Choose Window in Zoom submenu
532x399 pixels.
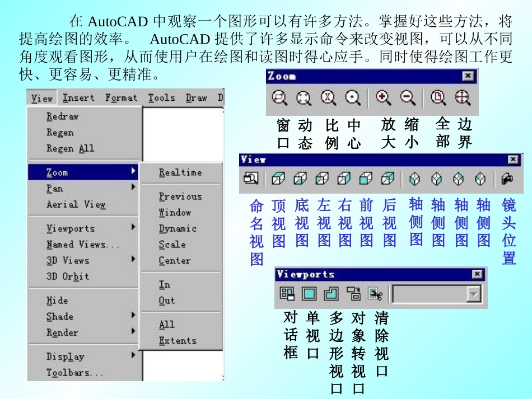[181, 213]
